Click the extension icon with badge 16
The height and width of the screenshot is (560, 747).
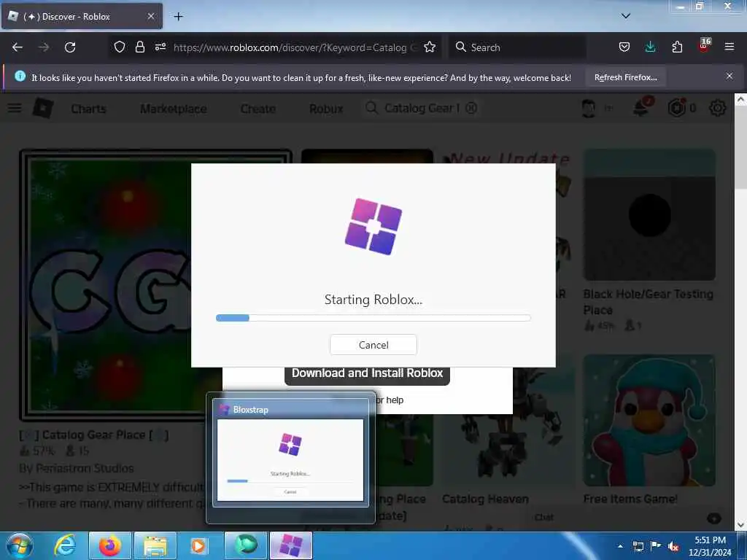tap(704, 46)
